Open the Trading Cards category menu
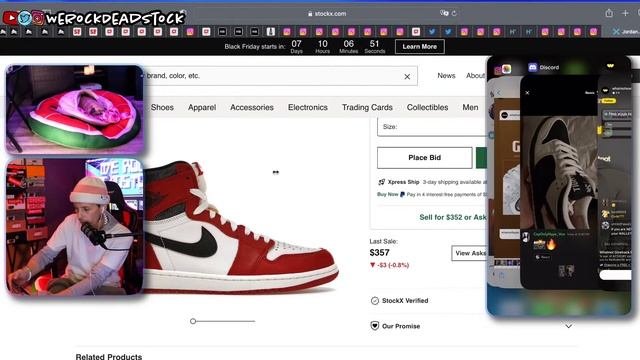 click(x=367, y=107)
